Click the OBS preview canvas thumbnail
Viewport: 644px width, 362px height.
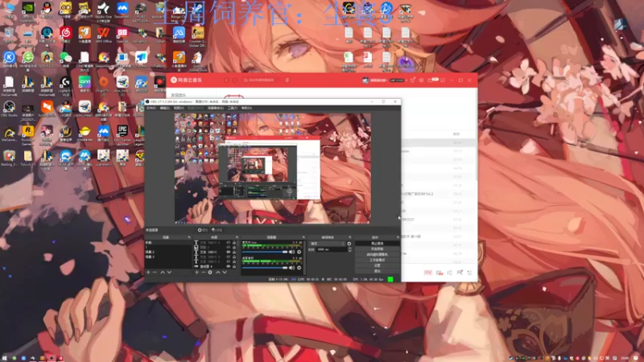(273, 168)
